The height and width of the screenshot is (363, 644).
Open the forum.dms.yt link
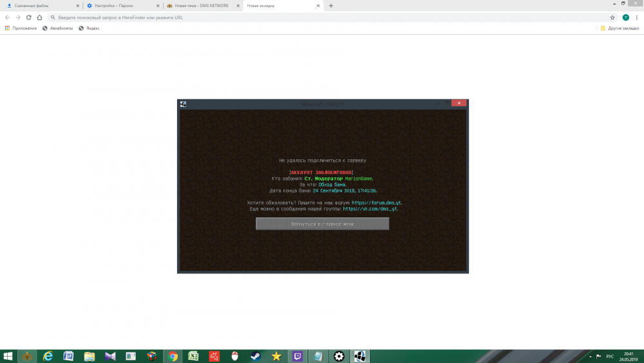click(x=377, y=202)
